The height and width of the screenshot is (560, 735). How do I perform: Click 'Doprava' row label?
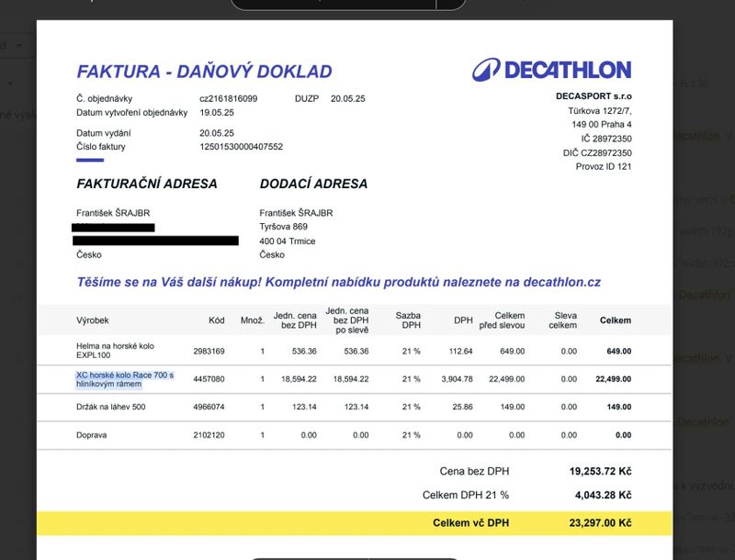click(91, 435)
